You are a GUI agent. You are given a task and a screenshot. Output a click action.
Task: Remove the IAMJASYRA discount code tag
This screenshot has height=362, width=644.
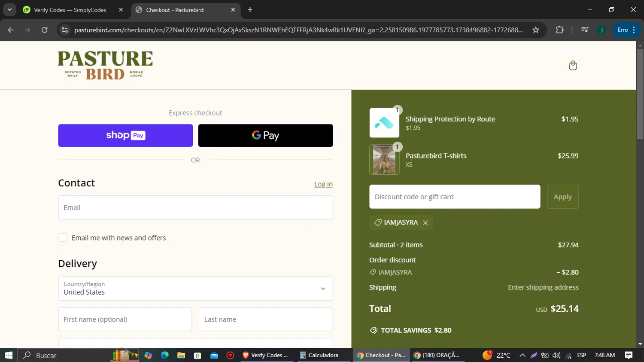[x=425, y=222]
